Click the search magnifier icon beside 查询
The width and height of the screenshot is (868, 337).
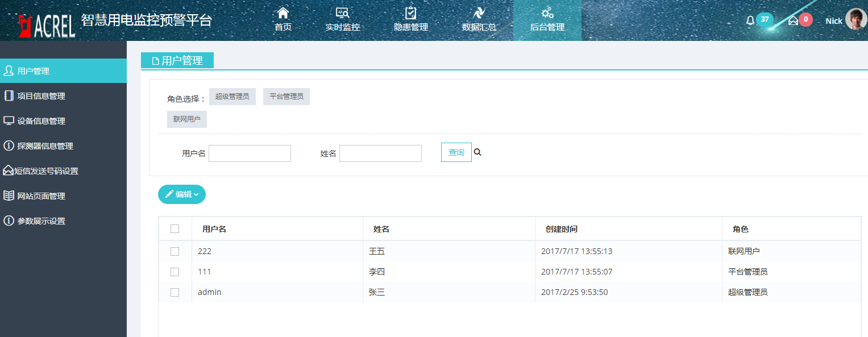point(477,152)
